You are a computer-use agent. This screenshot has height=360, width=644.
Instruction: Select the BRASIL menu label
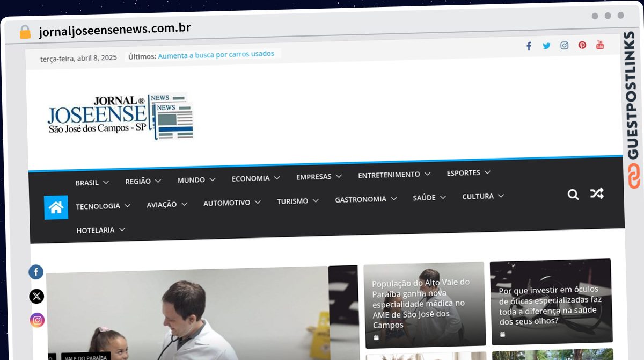click(x=87, y=183)
